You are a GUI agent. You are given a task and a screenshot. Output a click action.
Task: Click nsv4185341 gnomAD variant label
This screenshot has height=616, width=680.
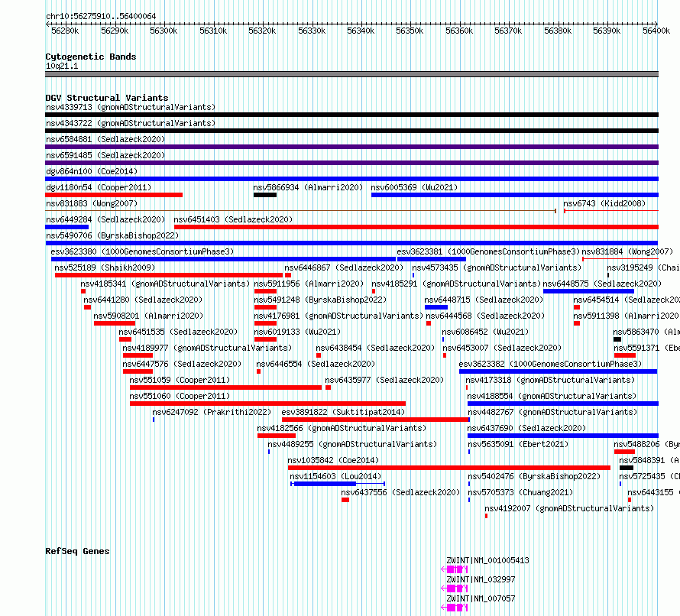pyautogui.click(x=165, y=284)
